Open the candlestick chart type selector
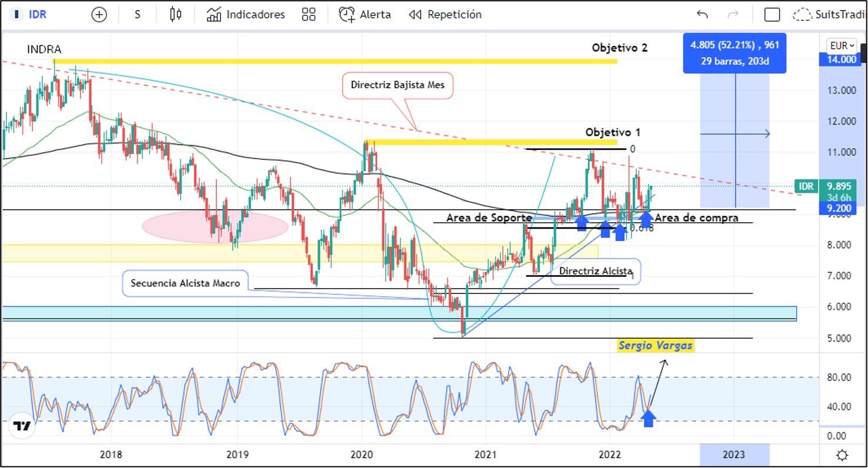The width and height of the screenshot is (868, 468). coord(175,15)
